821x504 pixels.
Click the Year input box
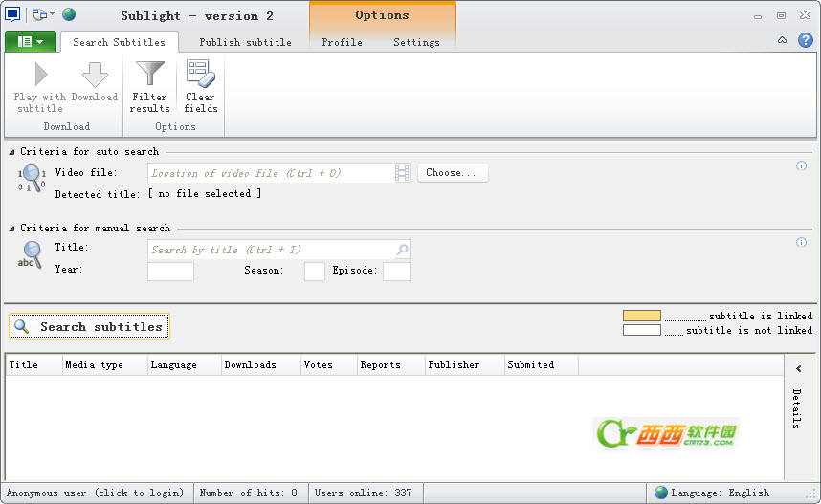point(170,272)
